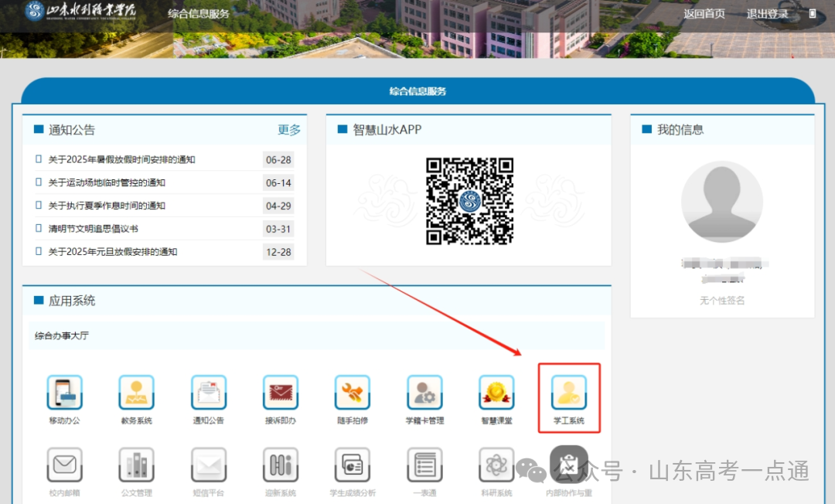Select the 综合办事大厅 category tab
This screenshot has width=835, height=504.
point(62,335)
